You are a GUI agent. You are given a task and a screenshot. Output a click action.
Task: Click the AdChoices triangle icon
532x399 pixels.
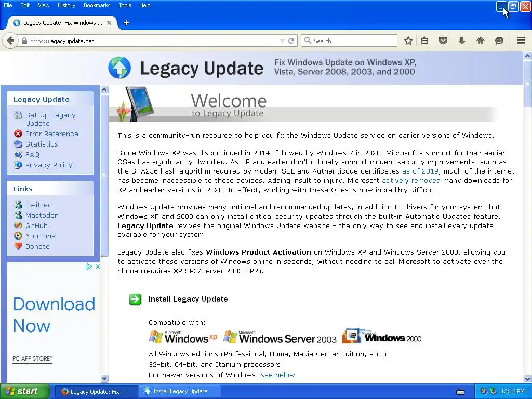pyautogui.click(x=89, y=267)
